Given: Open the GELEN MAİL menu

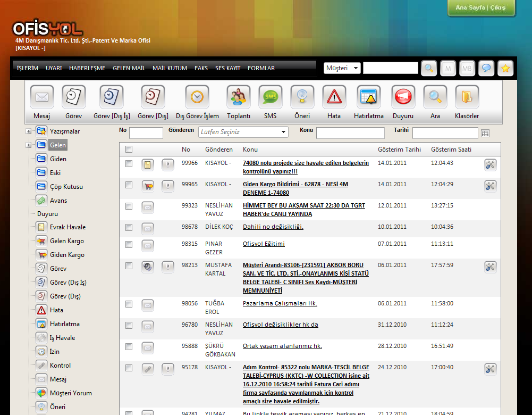Looking at the screenshot, I should click(129, 68).
